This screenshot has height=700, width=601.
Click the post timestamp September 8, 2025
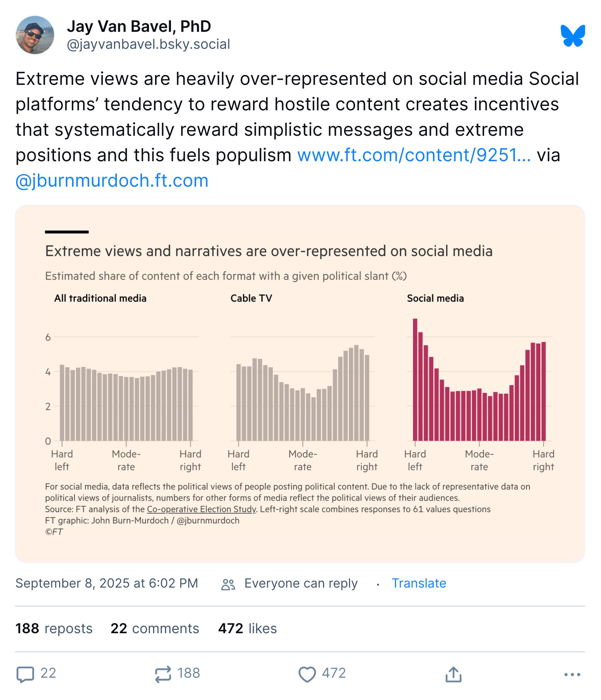coord(107,583)
